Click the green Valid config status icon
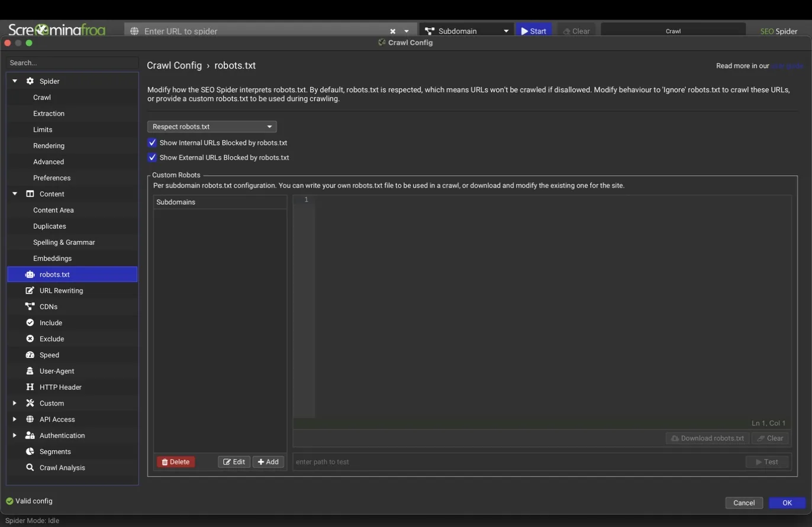Screen dimensions: 812x527 (x=9, y=501)
